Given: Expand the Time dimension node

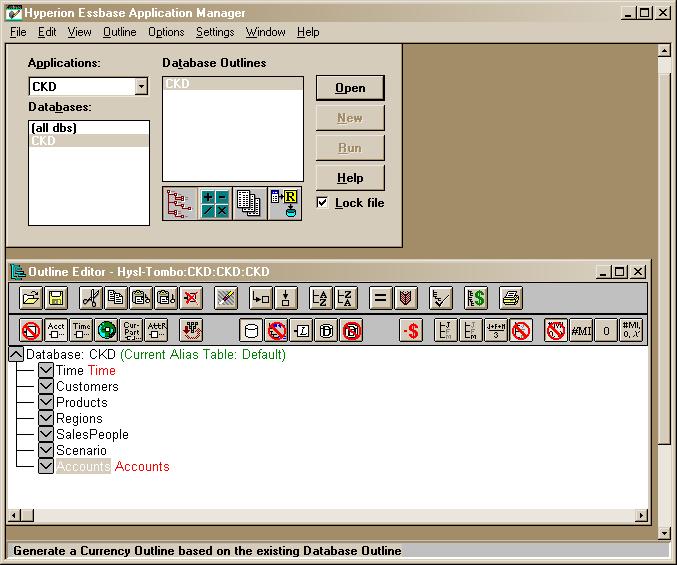Looking at the screenshot, I should (x=46, y=370).
